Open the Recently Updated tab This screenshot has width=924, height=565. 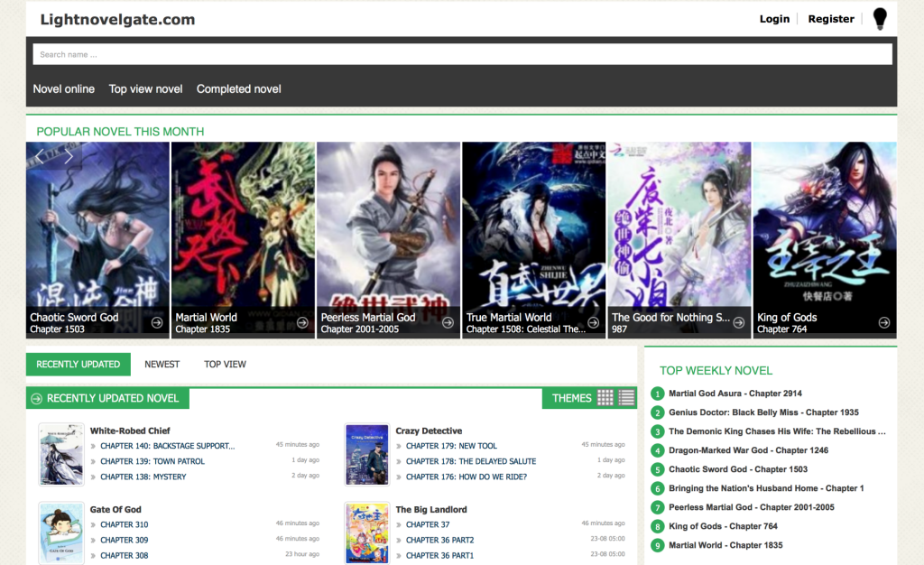79,365
